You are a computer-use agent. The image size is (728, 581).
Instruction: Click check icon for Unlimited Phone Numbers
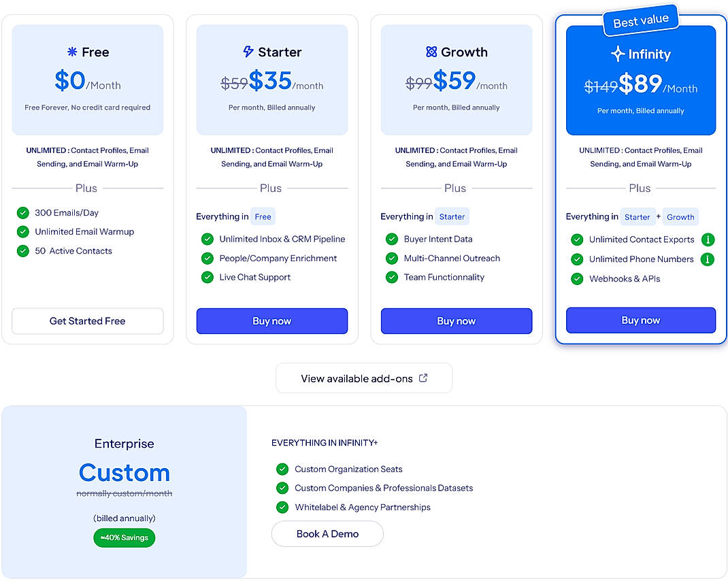coord(577,259)
